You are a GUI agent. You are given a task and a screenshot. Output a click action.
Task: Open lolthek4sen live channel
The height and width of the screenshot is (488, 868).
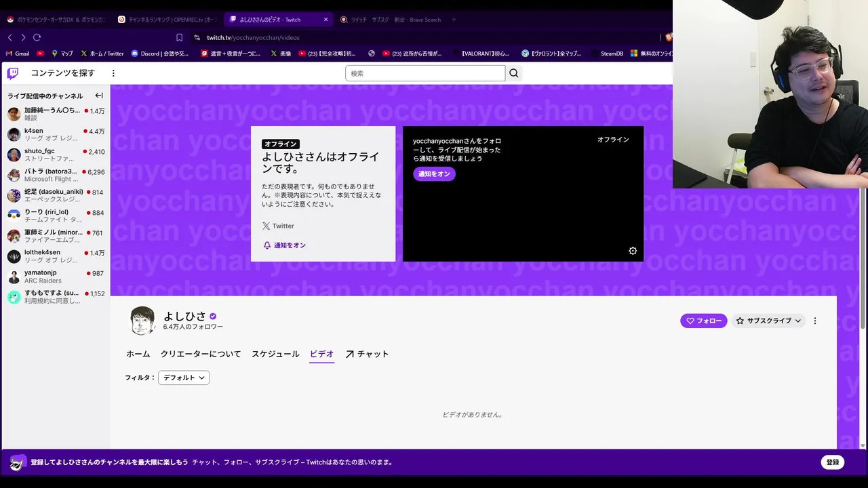(56, 256)
